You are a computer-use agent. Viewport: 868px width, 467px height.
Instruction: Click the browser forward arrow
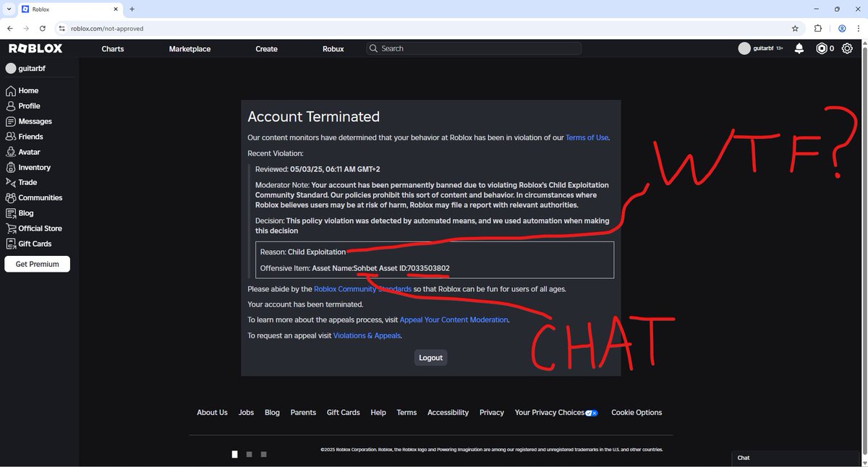(x=27, y=28)
